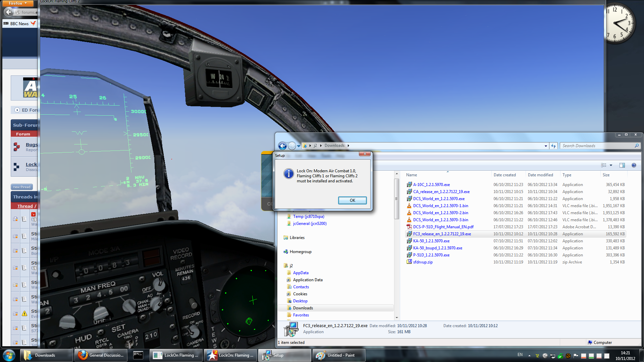Select j2 user folder in tree

(291, 266)
